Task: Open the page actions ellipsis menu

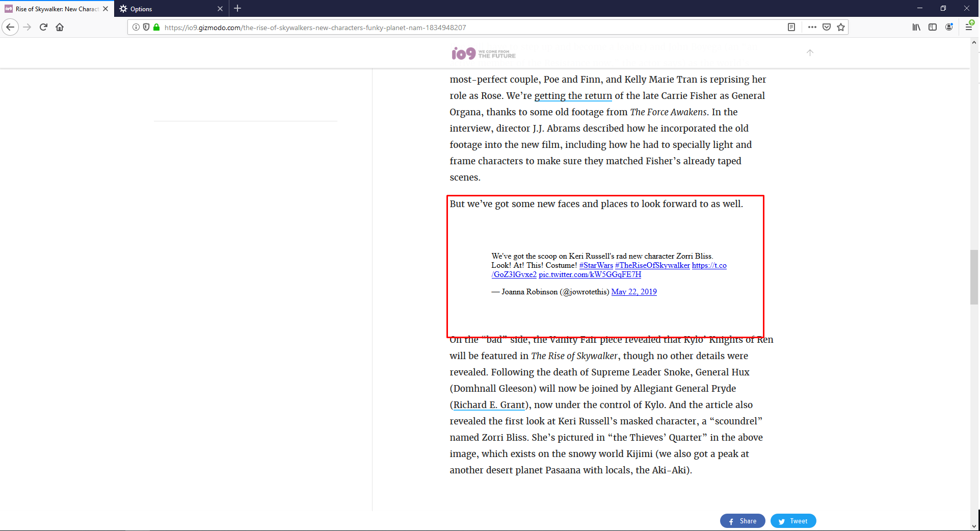Action: tap(812, 27)
